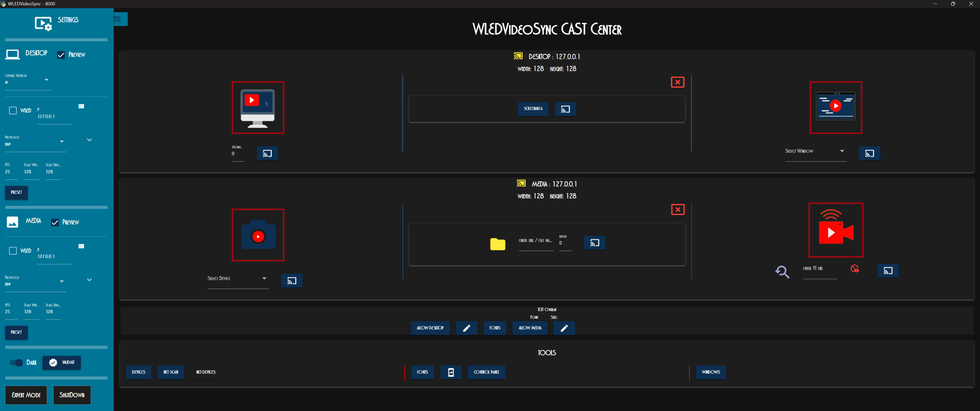
Task: Click the desktop monitor capture image
Action: tap(258, 107)
